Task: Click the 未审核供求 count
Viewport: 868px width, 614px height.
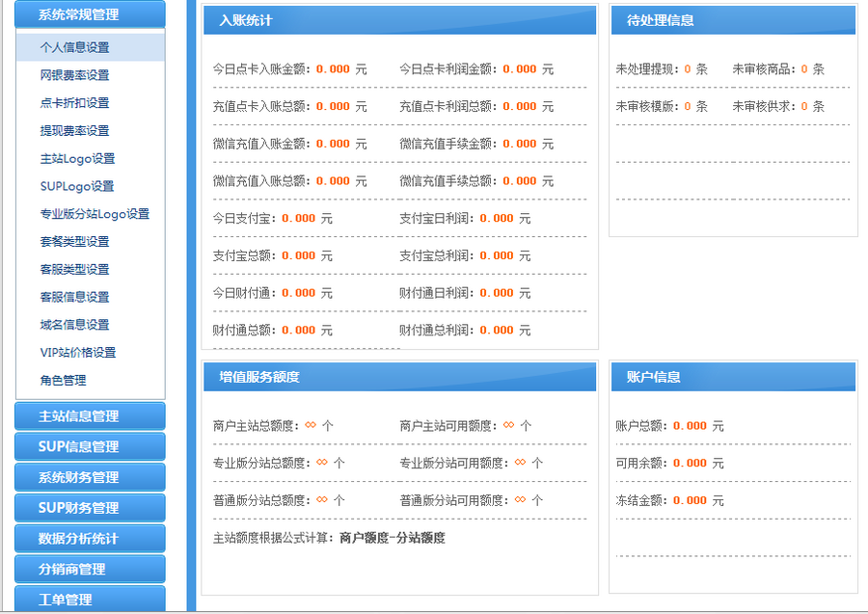Action: click(804, 106)
